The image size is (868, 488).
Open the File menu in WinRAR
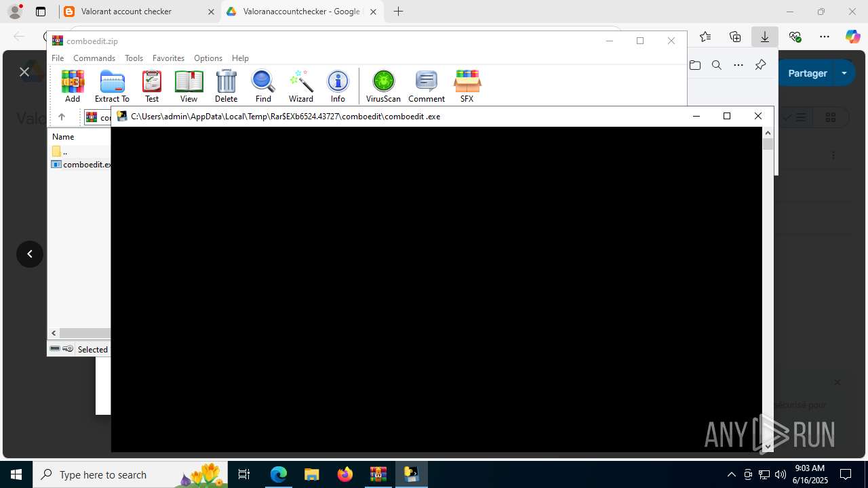[x=58, y=58]
